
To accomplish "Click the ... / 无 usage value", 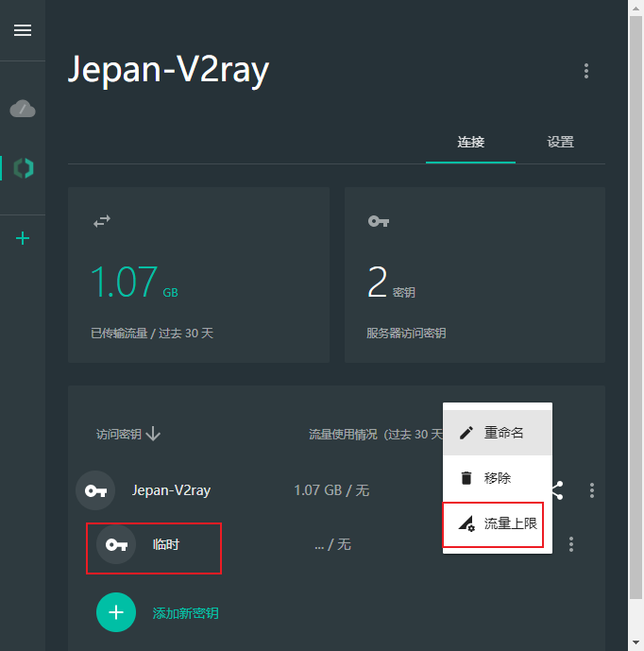I will tap(332, 544).
